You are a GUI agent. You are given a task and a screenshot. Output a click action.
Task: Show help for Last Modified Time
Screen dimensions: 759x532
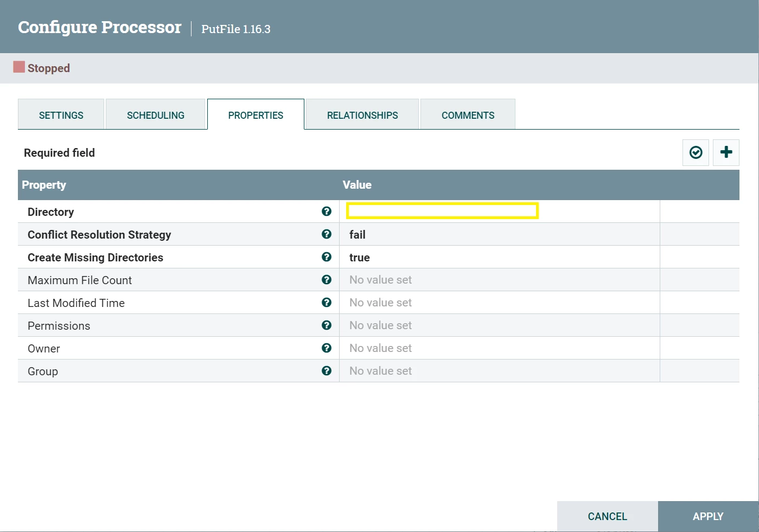tap(327, 303)
